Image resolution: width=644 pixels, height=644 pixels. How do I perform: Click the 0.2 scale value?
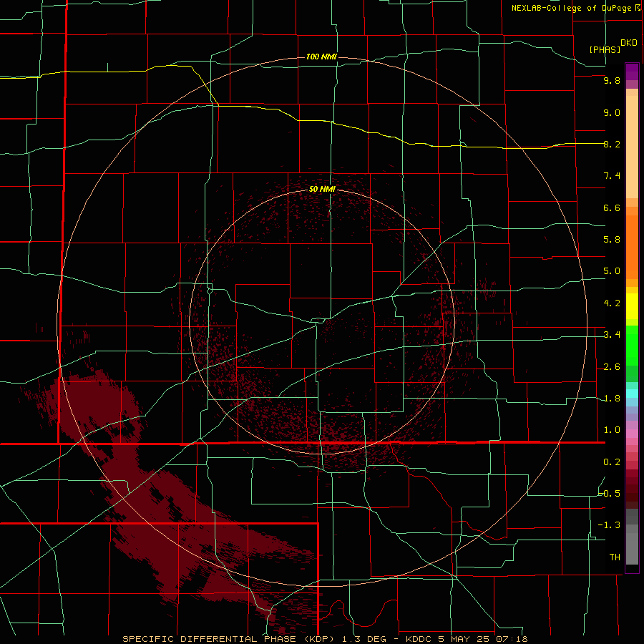pos(612,462)
